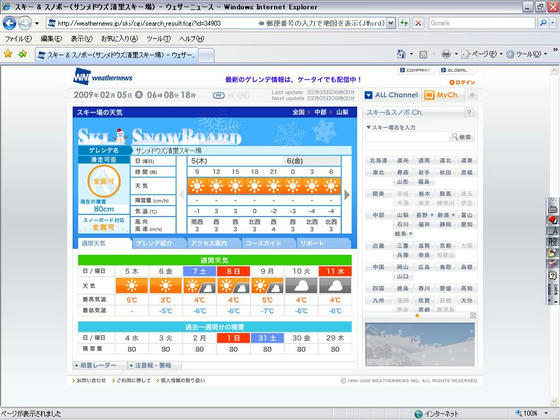Click the home icon in command bar
The width and height of the screenshot is (560, 420).
click(401, 54)
